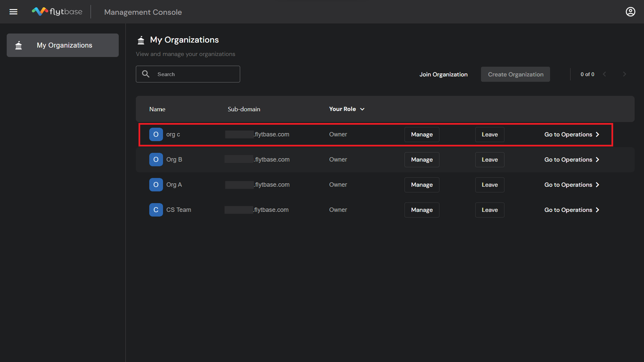The height and width of the screenshot is (362, 644).
Task: Click the Org A avatar icon
Action: click(156, 185)
